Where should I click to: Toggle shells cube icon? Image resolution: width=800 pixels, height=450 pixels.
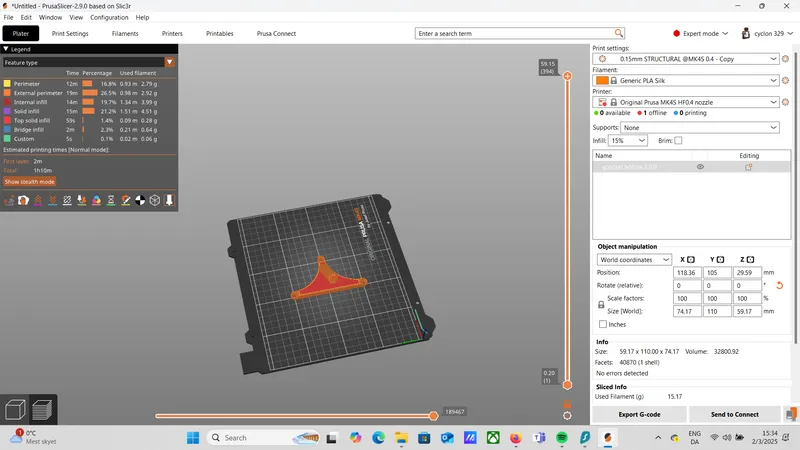(155, 201)
